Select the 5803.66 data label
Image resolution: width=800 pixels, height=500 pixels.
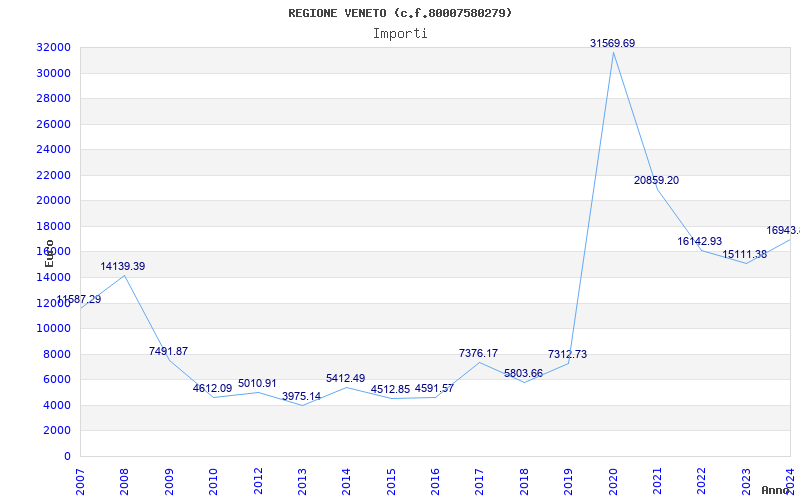[x=523, y=373]
